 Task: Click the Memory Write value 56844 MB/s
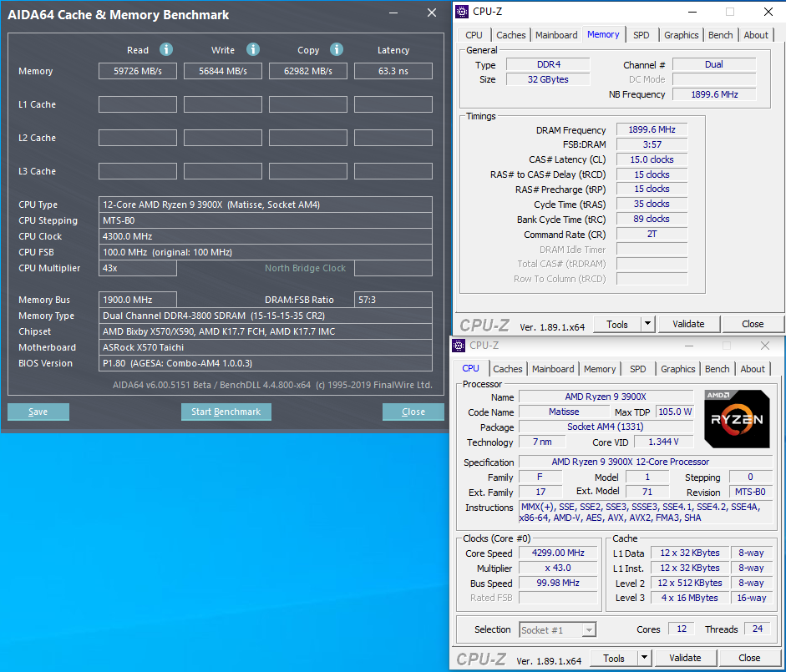pos(222,71)
